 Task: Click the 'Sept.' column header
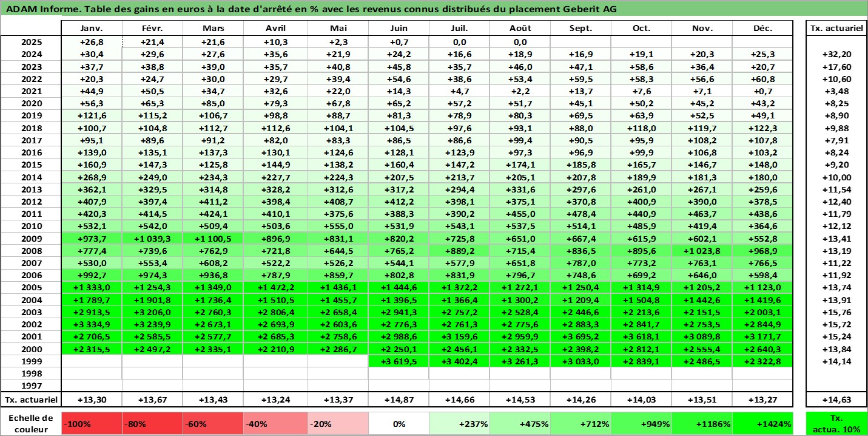click(x=580, y=29)
